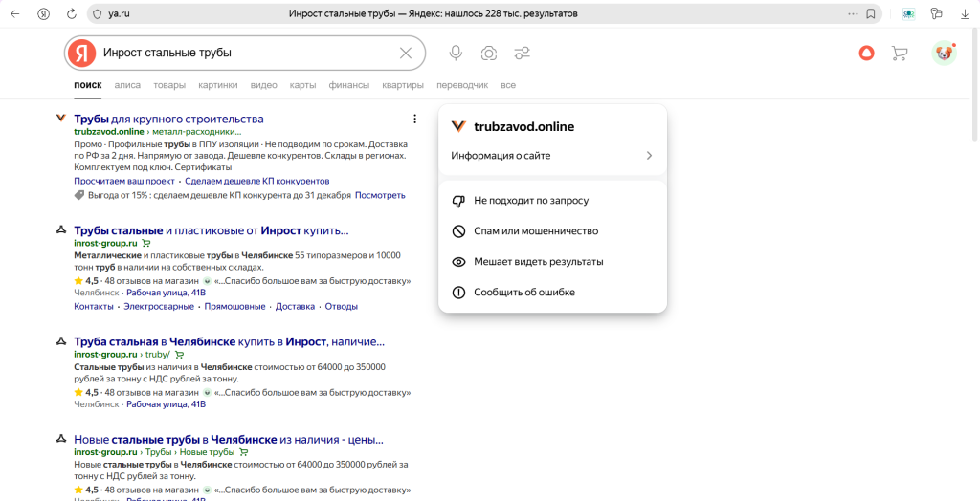Open browser three-dots menu in address bar

tap(853, 14)
